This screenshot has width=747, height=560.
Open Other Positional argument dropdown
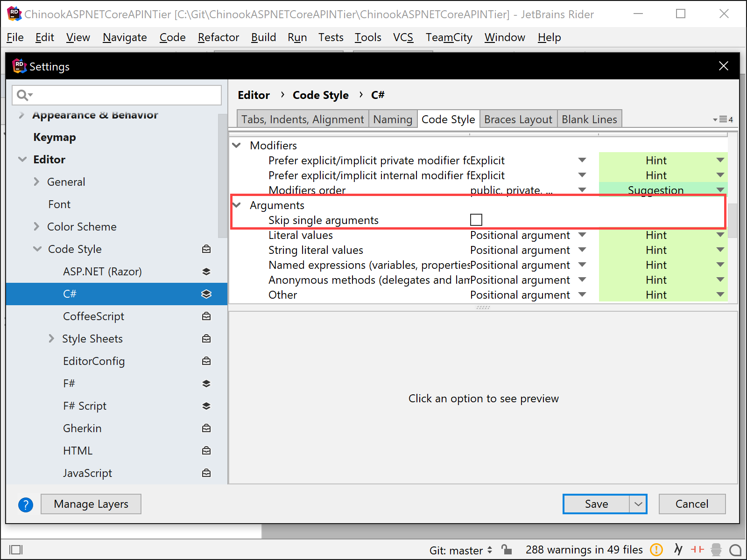[582, 295]
